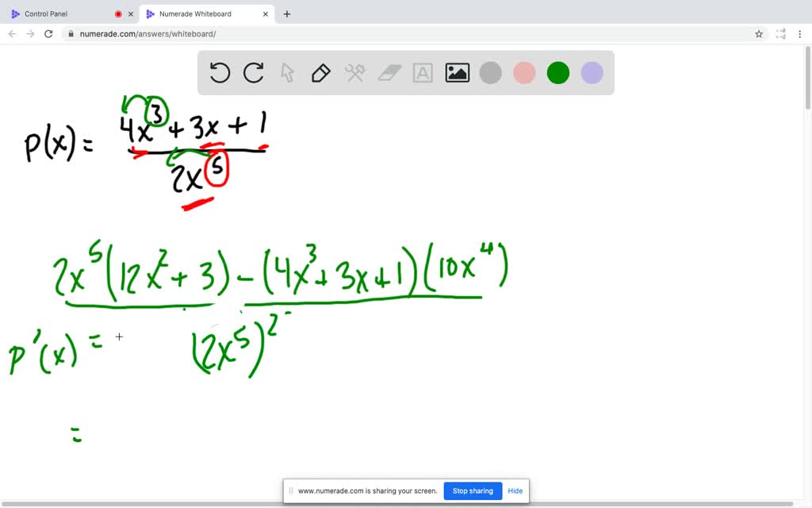The width and height of the screenshot is (812, 508).
Task: Open Chrome's three-dot menu
Action: point(802,33)
